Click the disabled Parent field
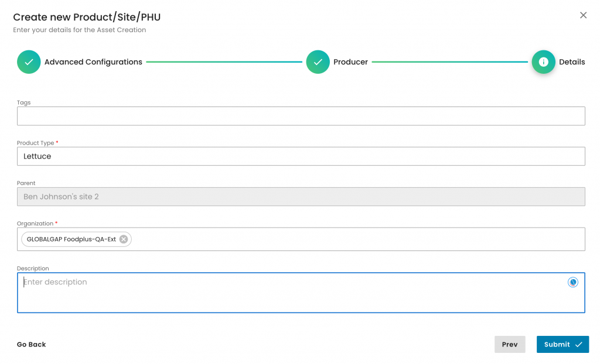Screen dimensions: 600x364 tap(301, 197)
